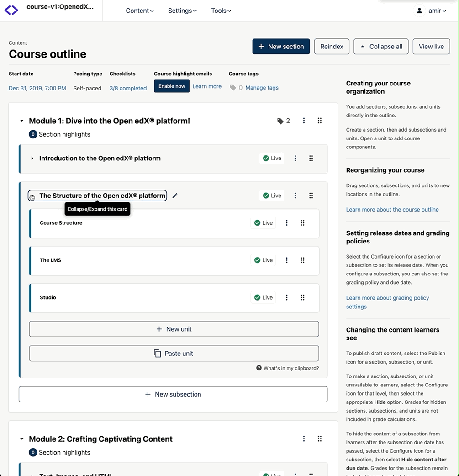Screen dimensions: 459x476
Task: Expand the Introduction to Open edX subsection
Action: pos(32,159)
